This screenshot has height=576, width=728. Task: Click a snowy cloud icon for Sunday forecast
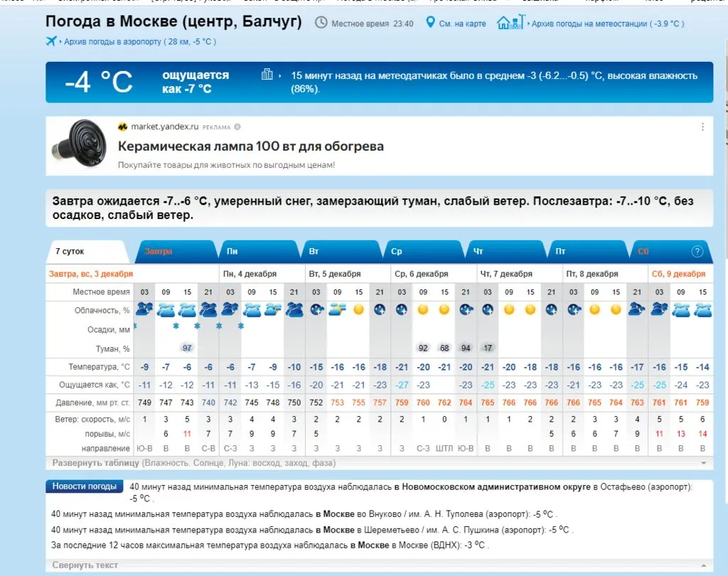point(165,309)
